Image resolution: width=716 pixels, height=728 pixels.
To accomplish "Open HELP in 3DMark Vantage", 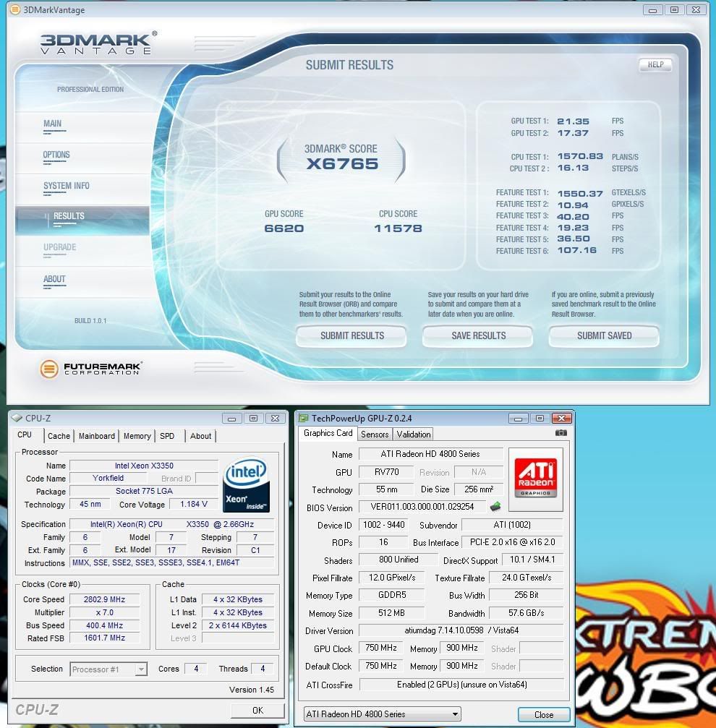I will click(655, 65).
